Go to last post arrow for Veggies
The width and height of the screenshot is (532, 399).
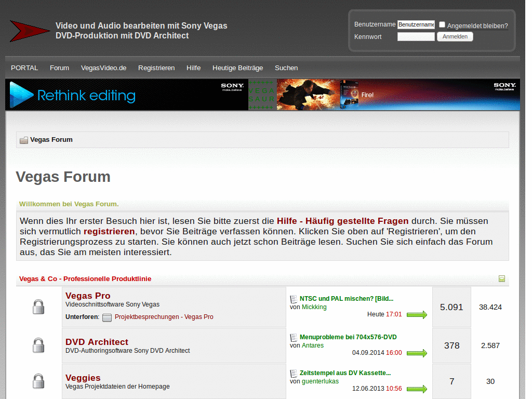point(417,389)
